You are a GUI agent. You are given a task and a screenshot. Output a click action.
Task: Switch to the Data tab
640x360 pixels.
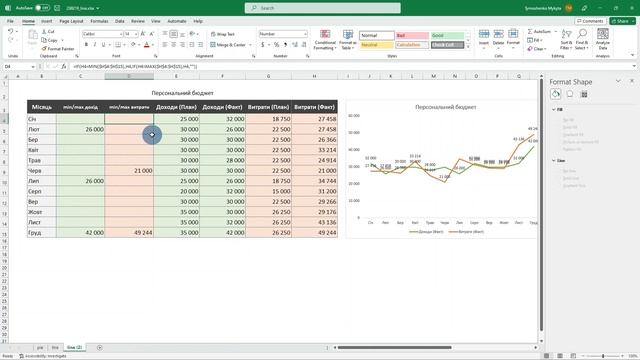[120, 21]
